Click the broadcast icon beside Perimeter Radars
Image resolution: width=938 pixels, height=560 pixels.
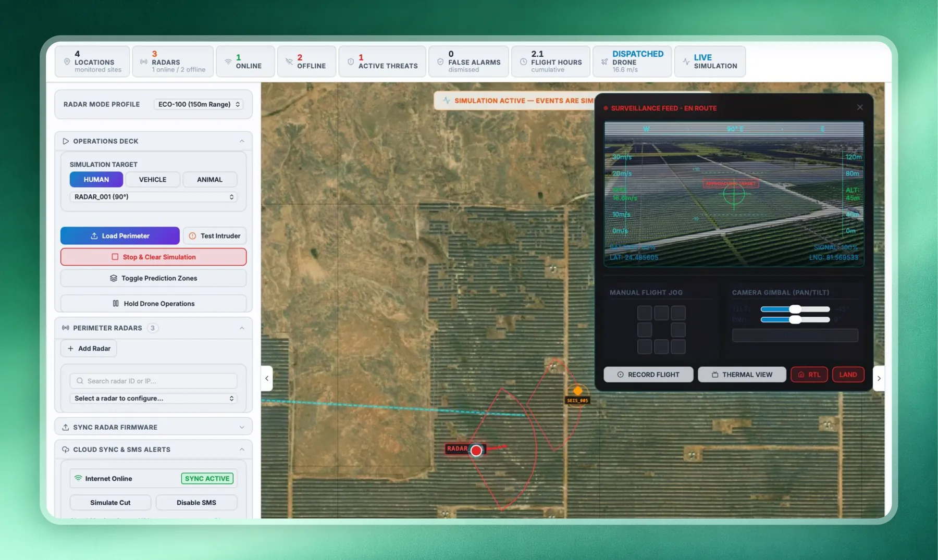coord(66,328)
